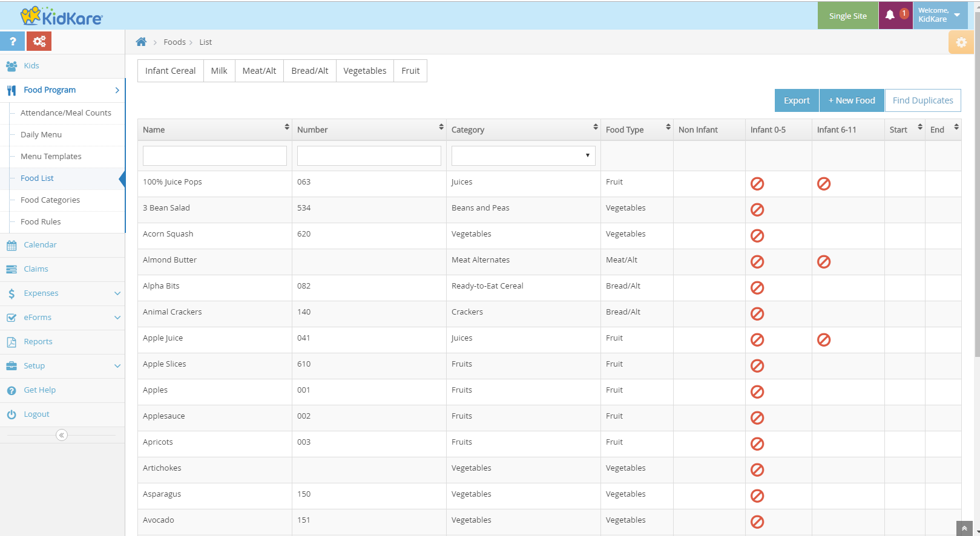The width and height of the screenshot is (980, 536).
Task: Toggle Infant 6-11 block for Apple Juice
Action: tap(824, 340)
